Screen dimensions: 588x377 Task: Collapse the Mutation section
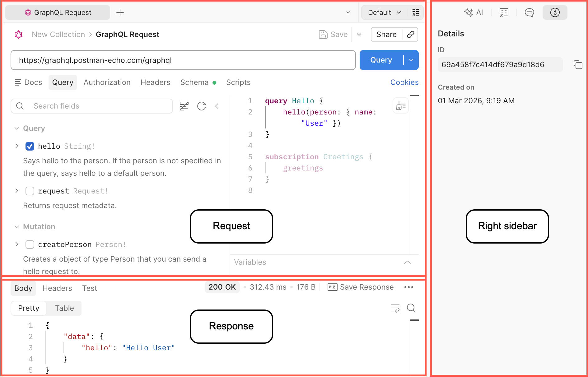coord(17,227)
